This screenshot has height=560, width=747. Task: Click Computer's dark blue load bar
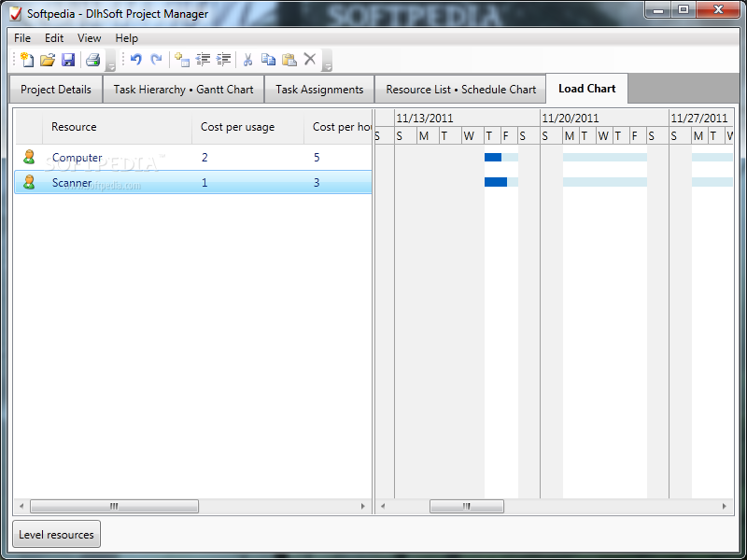pyautogui.click(x=493, y=157)
